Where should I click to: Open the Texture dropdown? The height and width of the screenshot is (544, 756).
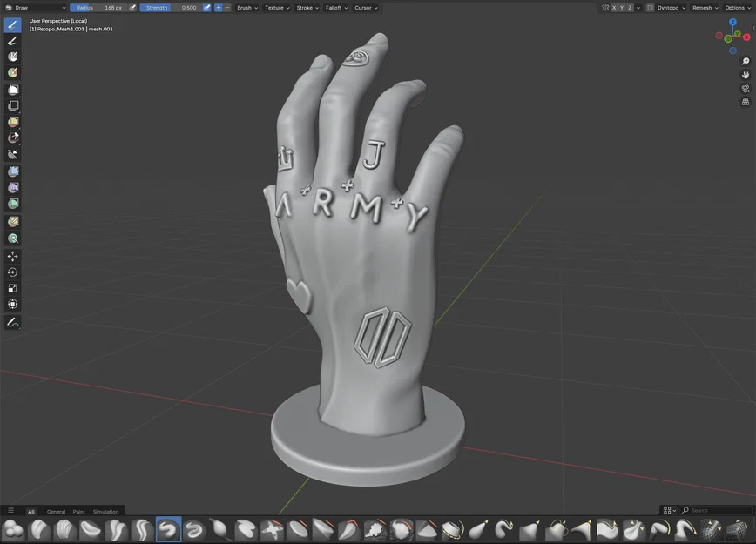(277, 8)
